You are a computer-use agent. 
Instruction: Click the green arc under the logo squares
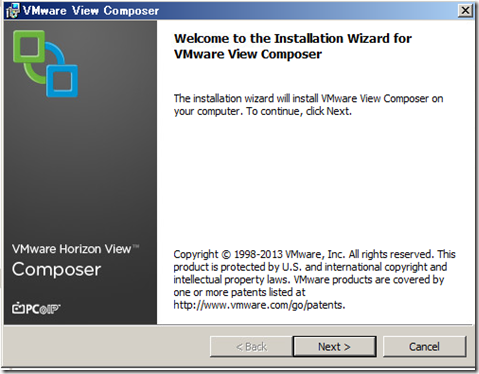(x=34, y=73)
